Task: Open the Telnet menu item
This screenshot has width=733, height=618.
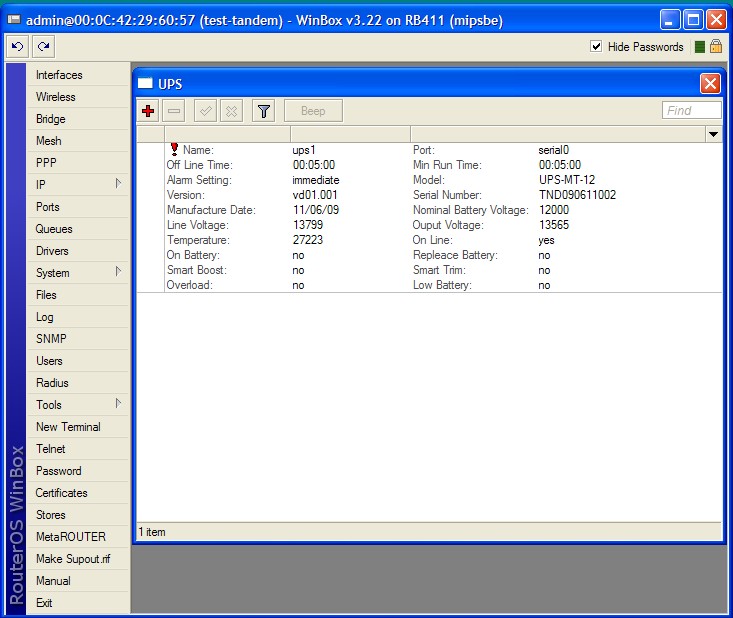Action: coord(78,448)
